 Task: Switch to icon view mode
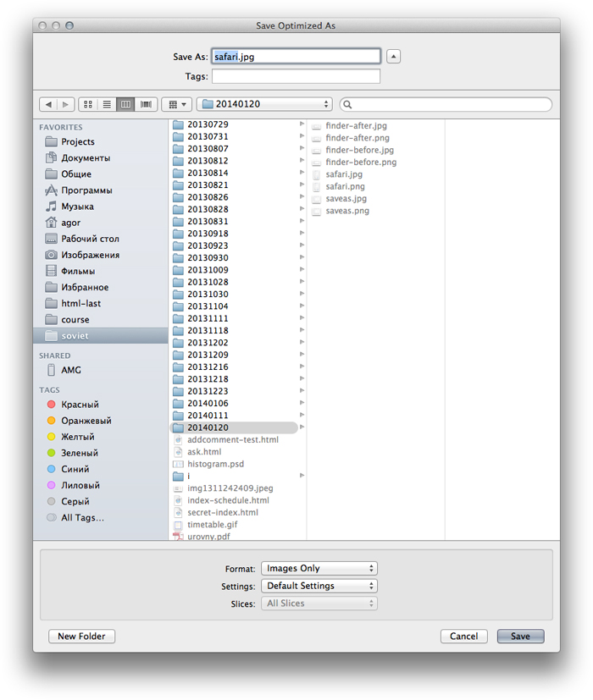click(87, 104)
